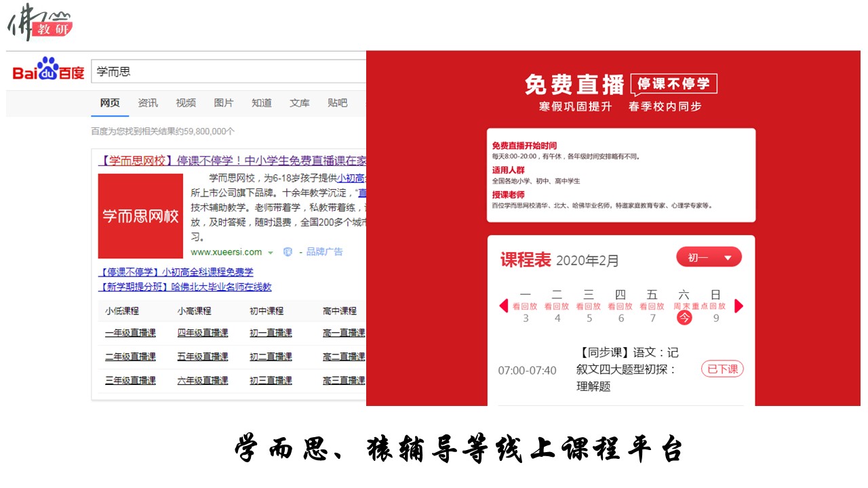Viewport: 868px width, 488px height.
Task: Click the red 学而思网校 brand thumbnail
Action: coord(140,216)
